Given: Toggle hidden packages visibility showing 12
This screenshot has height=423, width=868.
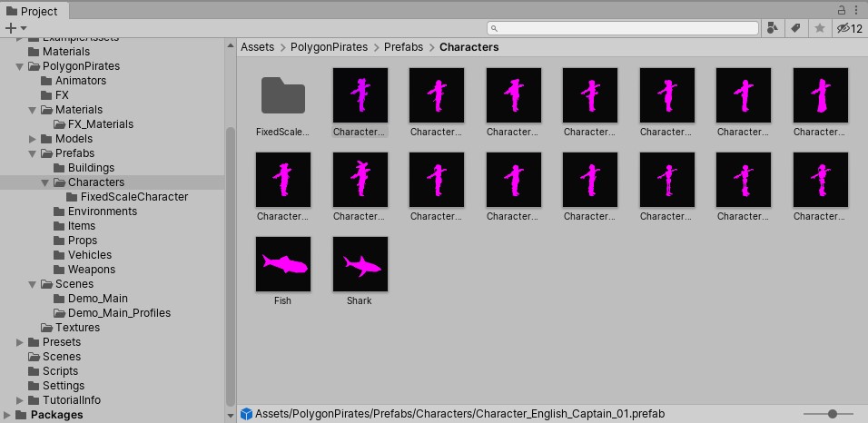Looking at the screenshot, I should tap(850, 28).
